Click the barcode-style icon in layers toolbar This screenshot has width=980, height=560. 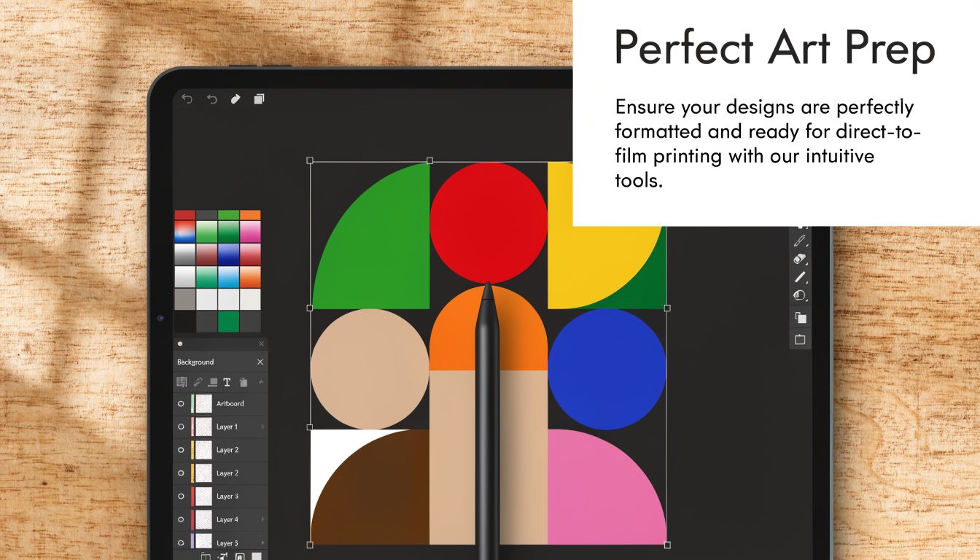pyautogui.click(x=182, y=382)
